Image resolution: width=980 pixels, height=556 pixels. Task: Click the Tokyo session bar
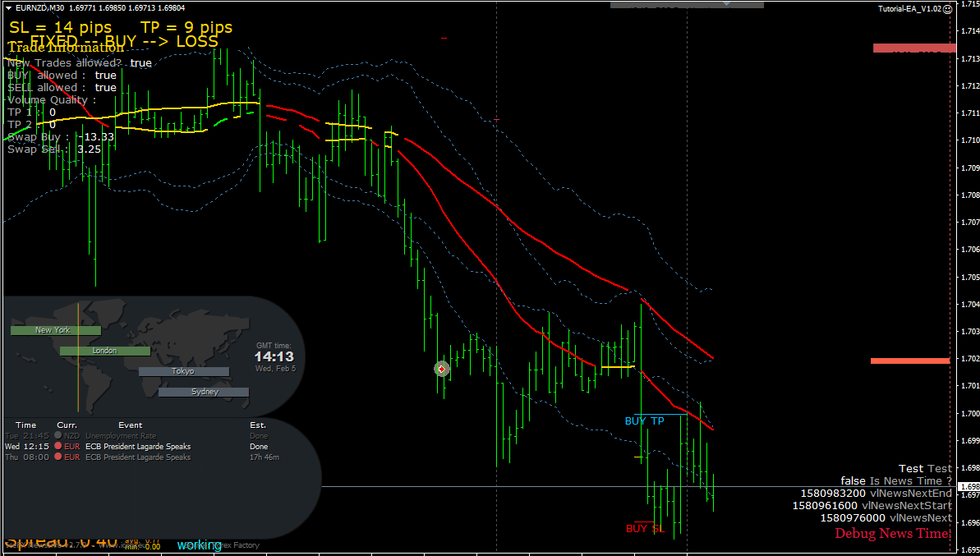click(x=184, y=371)
